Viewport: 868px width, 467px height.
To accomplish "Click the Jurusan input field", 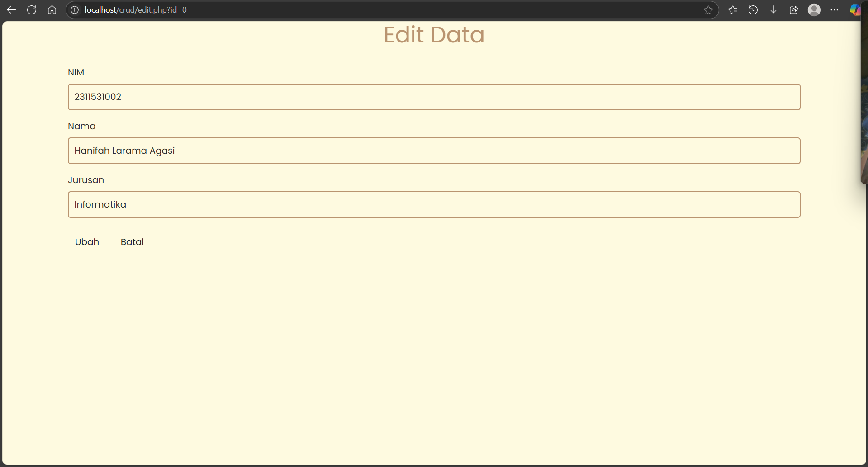I will (434, 204).
